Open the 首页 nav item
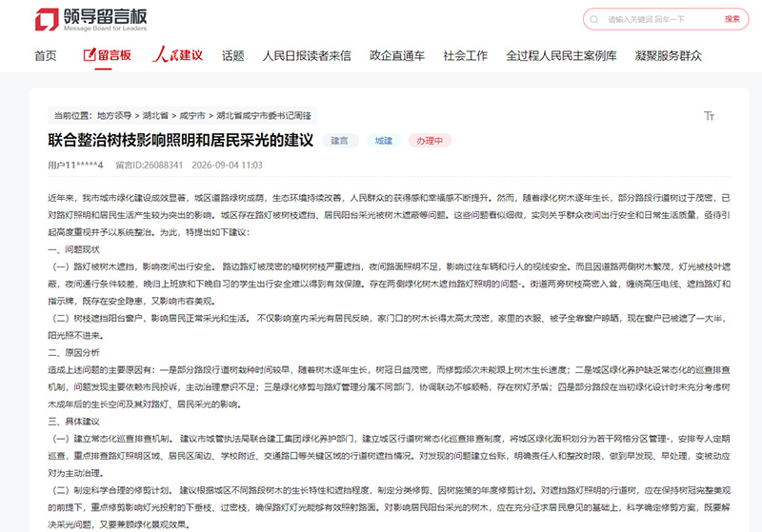This screenshot has width=762, height=532. (x=46, y=56)
